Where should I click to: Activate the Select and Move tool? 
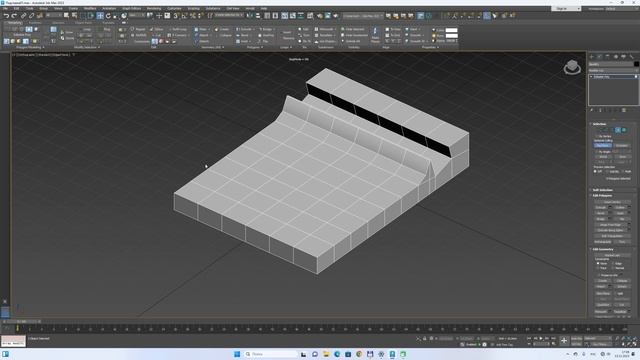pyautogui.click(x=100, y=16)
